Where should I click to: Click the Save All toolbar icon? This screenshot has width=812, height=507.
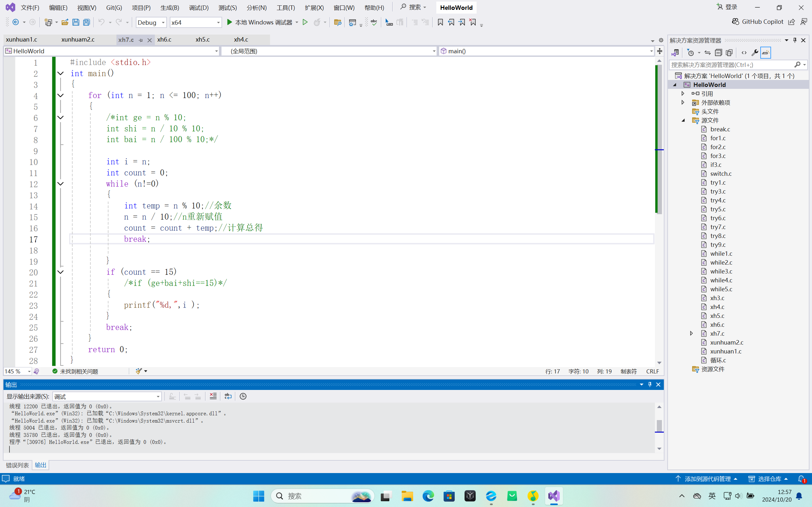coord(87,23)
